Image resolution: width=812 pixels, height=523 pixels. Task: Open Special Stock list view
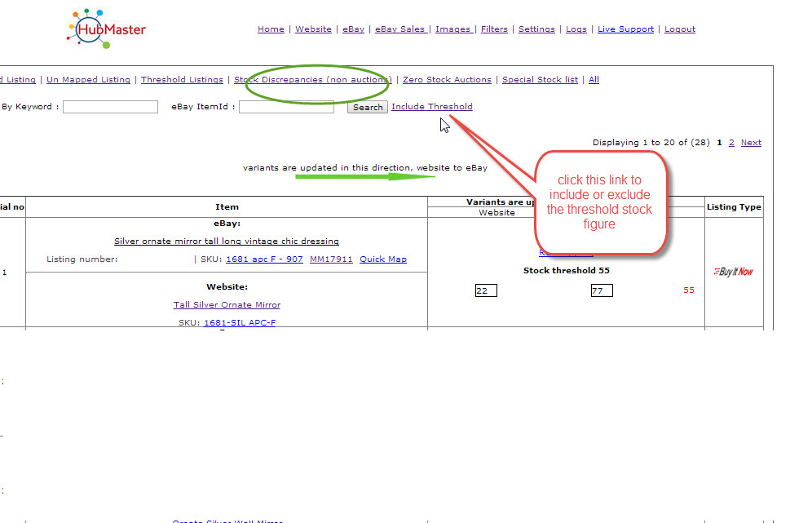(x=541, y=79)
